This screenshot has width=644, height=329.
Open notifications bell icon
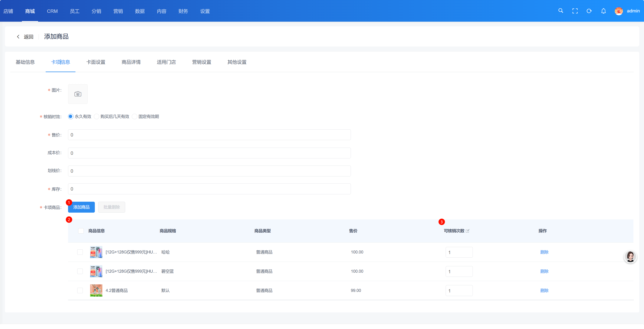[x=603, y=11]
